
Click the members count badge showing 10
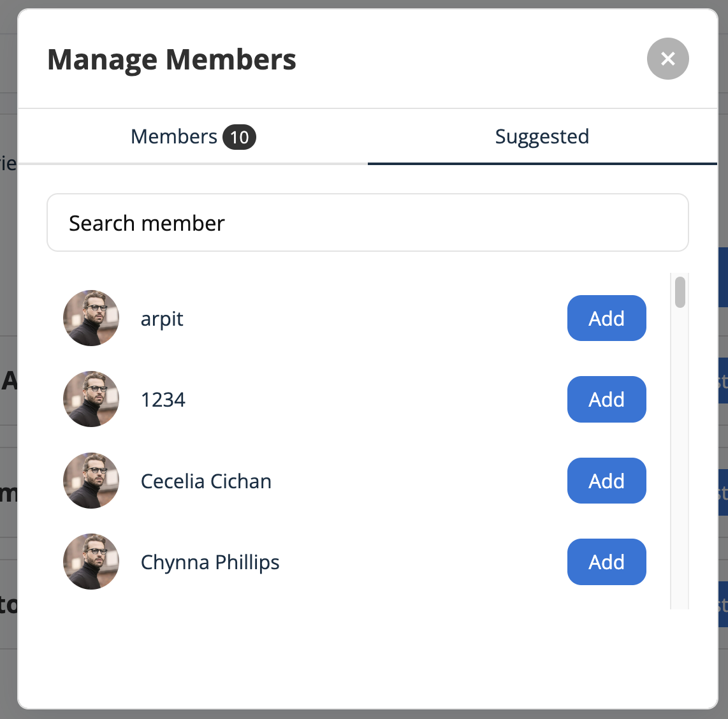239,138
